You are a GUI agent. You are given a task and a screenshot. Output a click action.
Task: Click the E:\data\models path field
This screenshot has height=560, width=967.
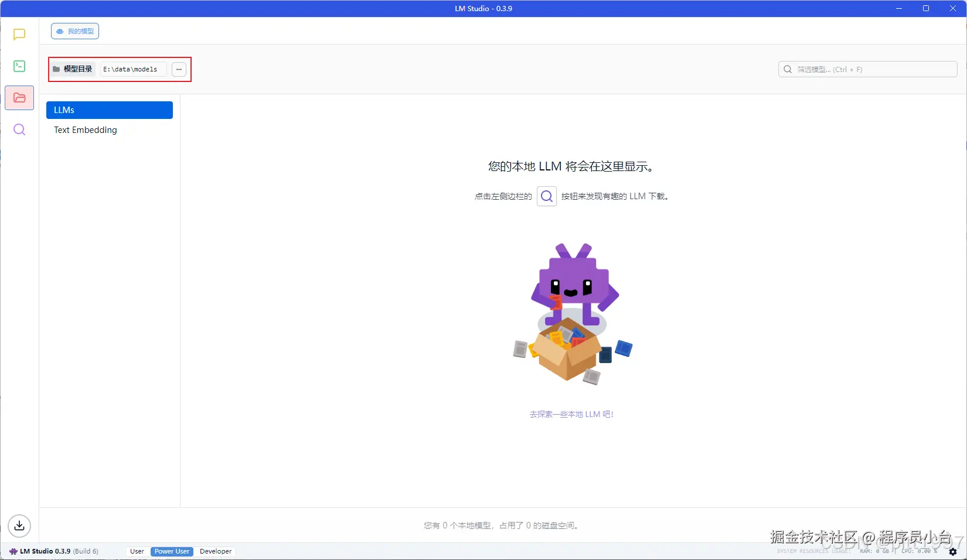(x=132, y=69)
